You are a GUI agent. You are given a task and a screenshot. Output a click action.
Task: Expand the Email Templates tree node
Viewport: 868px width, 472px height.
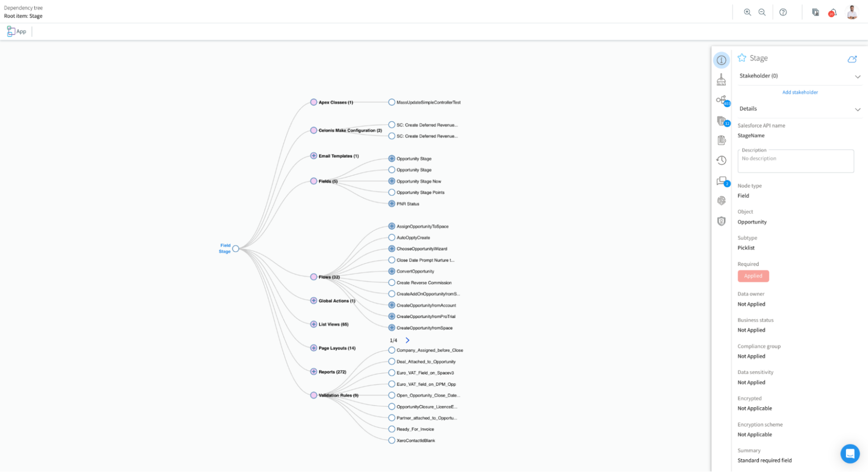313,155
